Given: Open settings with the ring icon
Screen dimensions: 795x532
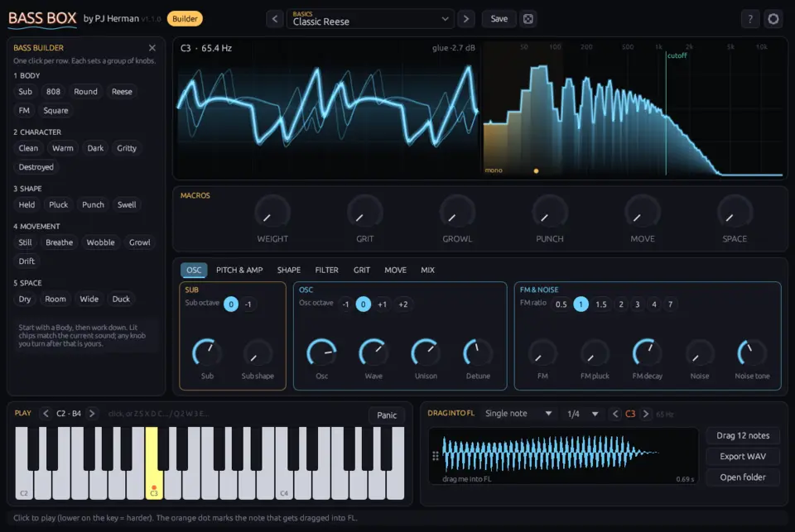Looking at the screenshot, I should (773, 19).
